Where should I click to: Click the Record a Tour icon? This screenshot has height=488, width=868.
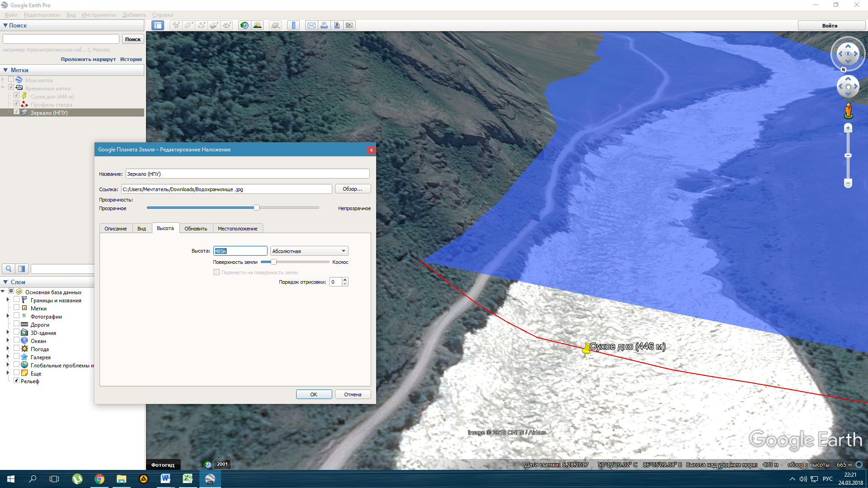(x=227, y=25)
